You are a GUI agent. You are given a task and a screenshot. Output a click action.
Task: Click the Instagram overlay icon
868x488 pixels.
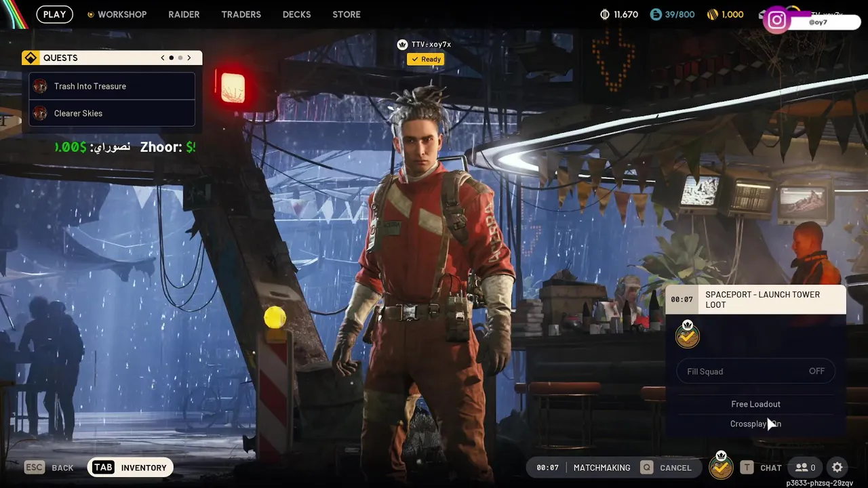click(x=777, y=20)
